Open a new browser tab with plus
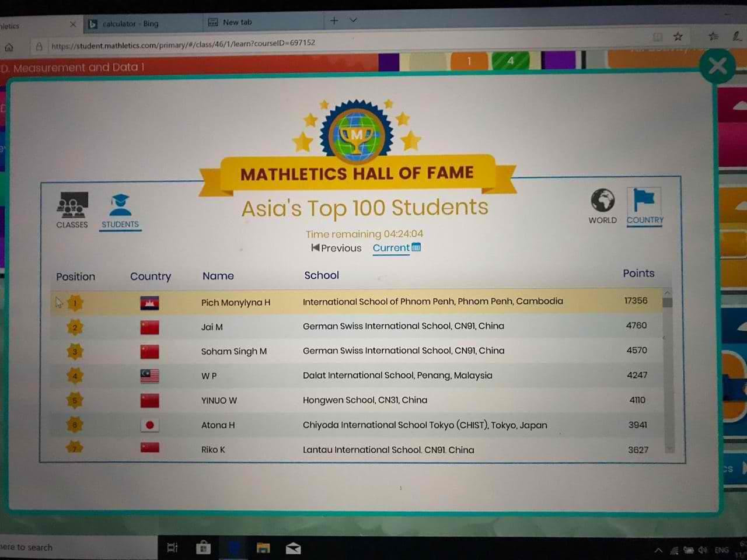This screenshot has width=747, height=560. click(x=334, y=20)
